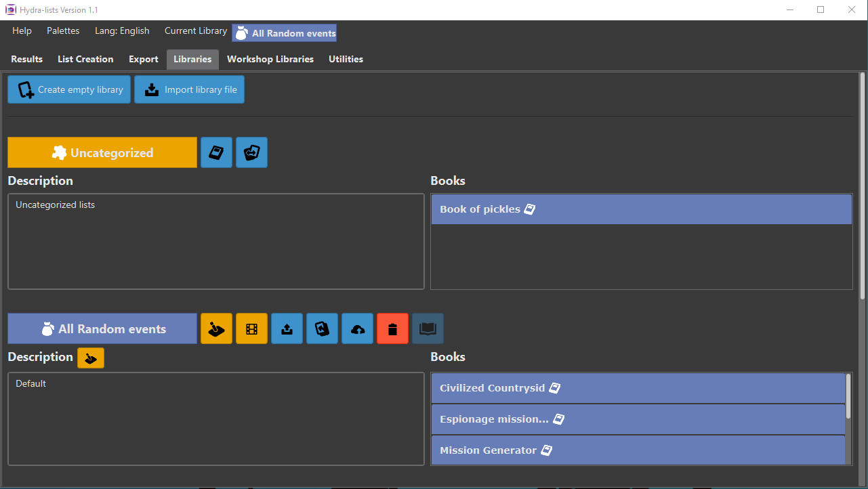Click the Import library file button
Screen dimensions: 868x489
(x=189, y=89)
